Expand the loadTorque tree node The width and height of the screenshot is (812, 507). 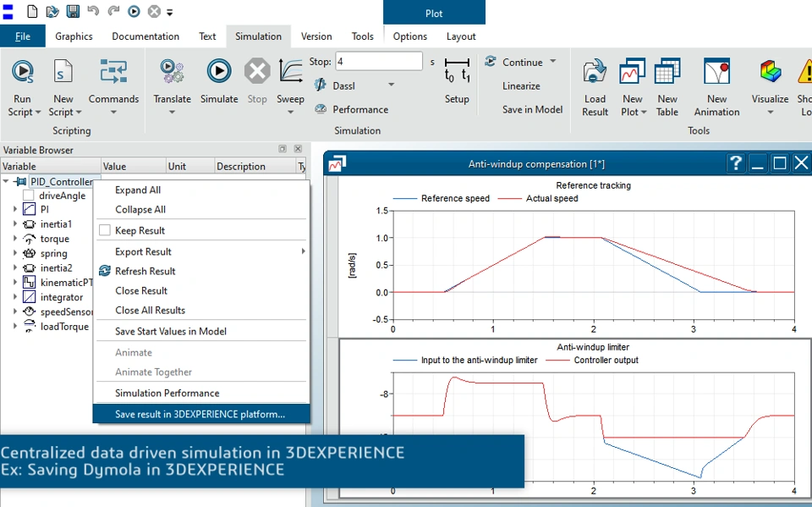click(15, 326)
